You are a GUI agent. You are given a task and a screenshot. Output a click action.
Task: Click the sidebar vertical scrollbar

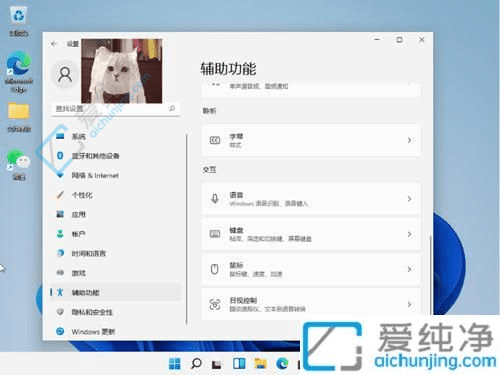coord(186,229)
